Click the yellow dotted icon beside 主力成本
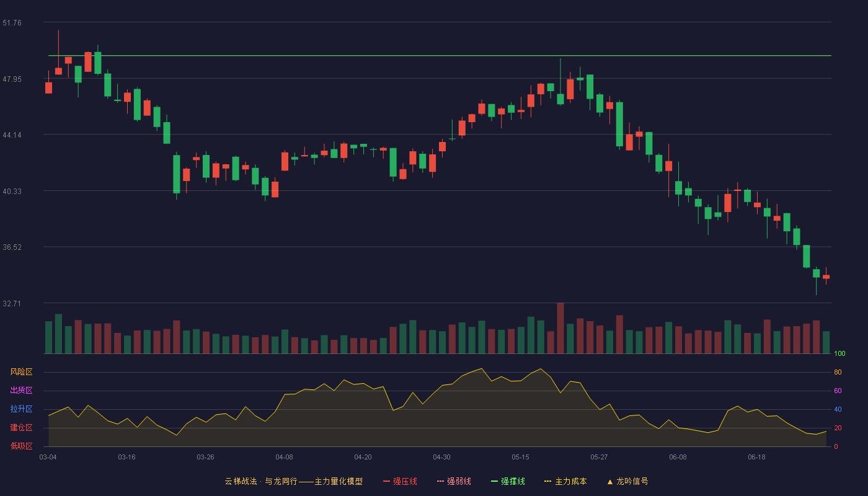868x496 pixels. coord(547,481)
